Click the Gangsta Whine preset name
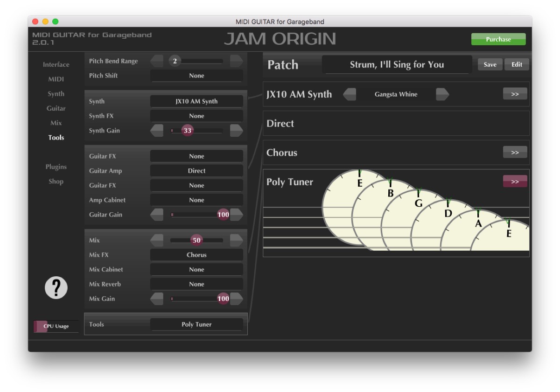This screenshot has height=392, width=560. 396,94
